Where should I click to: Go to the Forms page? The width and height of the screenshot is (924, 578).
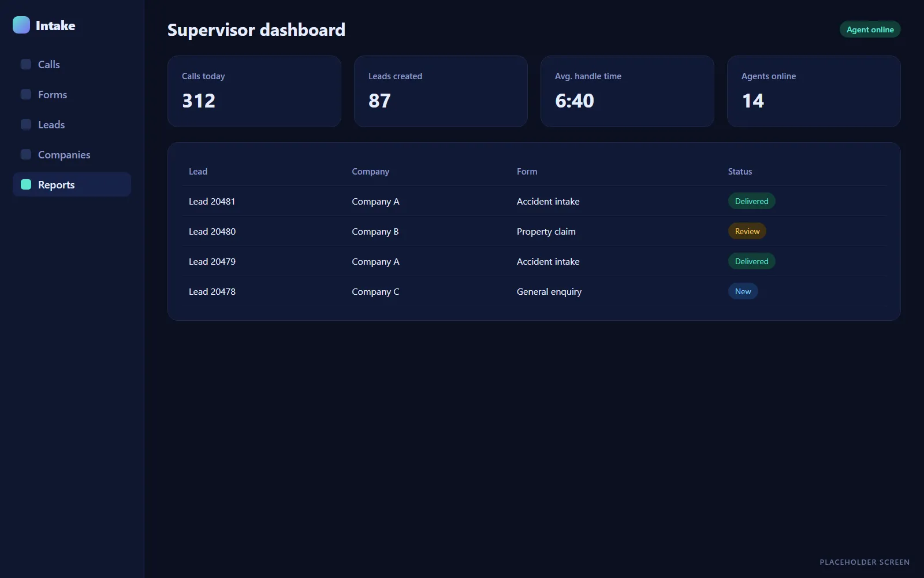tap(72, 94)
